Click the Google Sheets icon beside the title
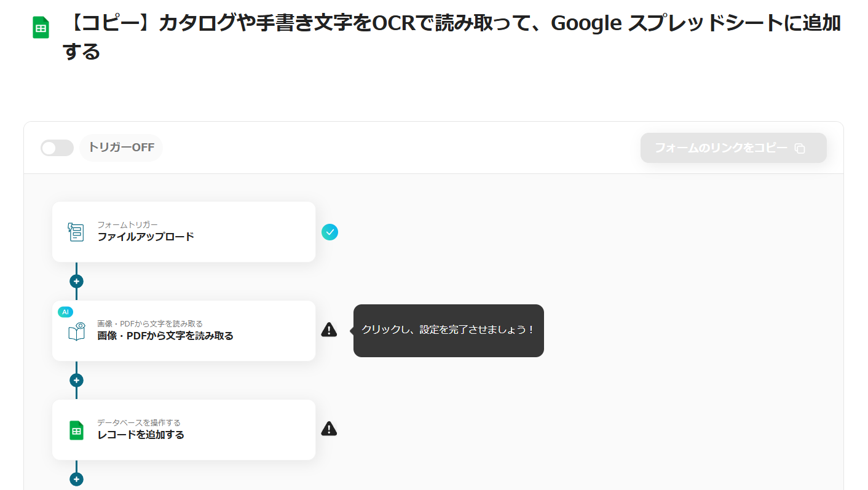Image resolution: width=868 pixels, height=490 pixels. pos(41,28)
